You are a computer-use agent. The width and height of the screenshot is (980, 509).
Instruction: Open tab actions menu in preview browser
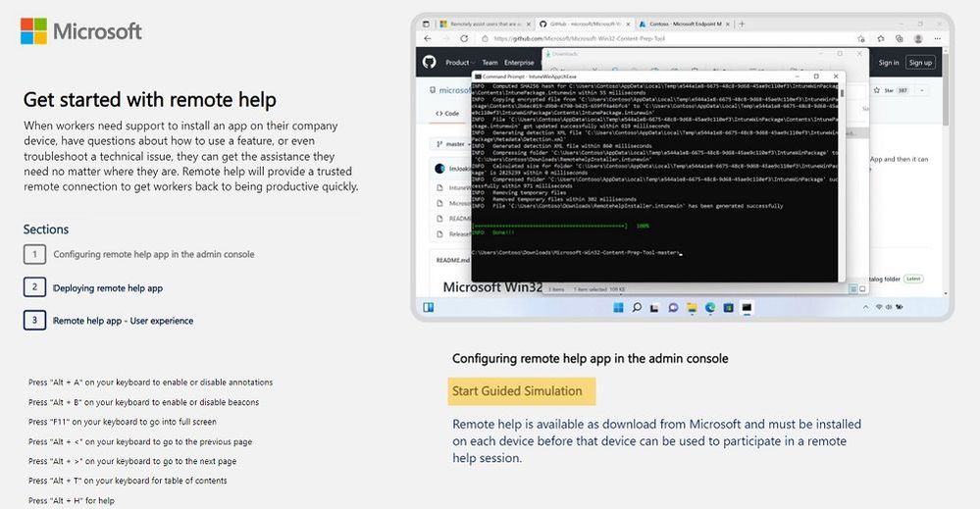click(427, 24)
